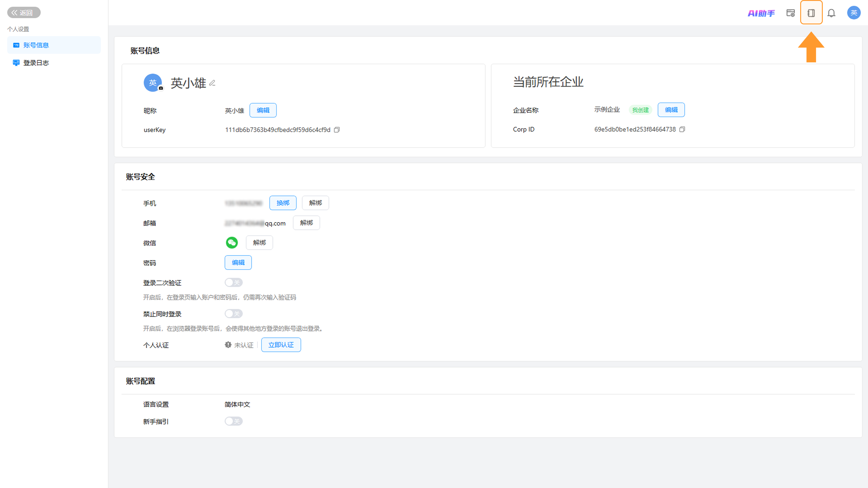
Task: Click the 简体中文 language value
Action: [x=237, y=404]
